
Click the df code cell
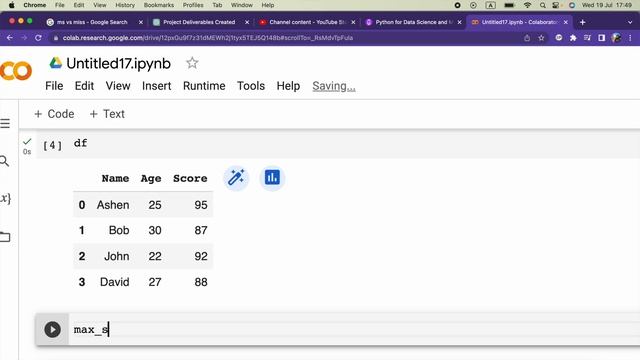point(355,144)
